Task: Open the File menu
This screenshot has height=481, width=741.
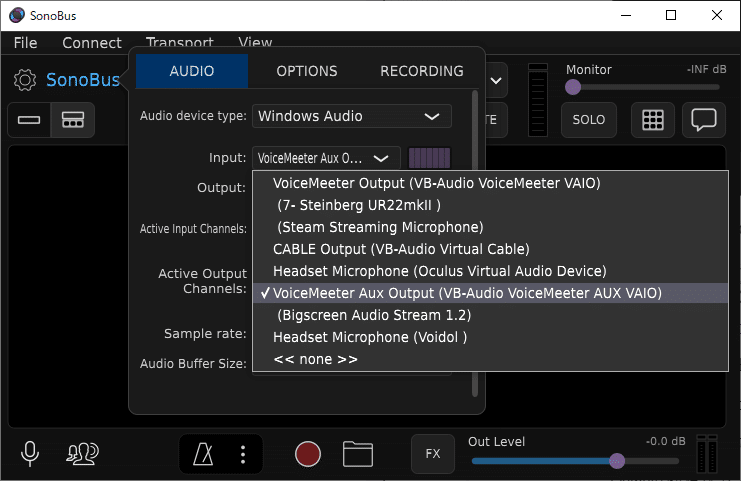Action: click(26, 43)
